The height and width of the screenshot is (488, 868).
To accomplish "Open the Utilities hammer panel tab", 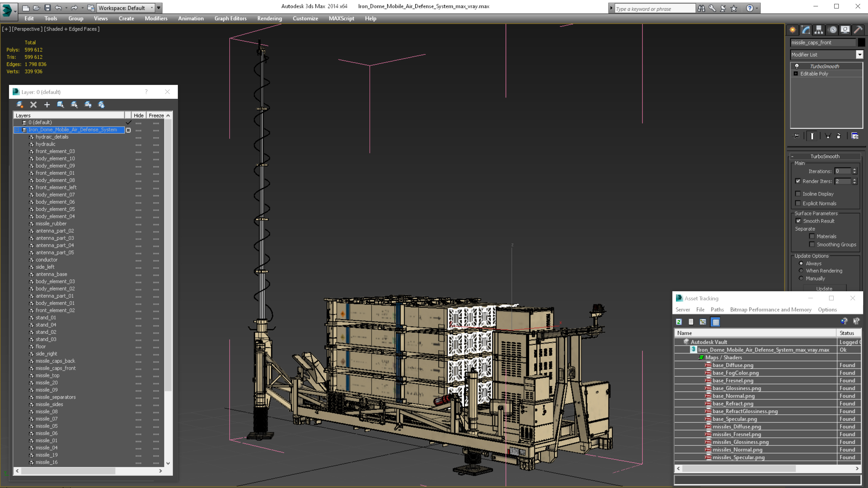I will coord(858,30).
